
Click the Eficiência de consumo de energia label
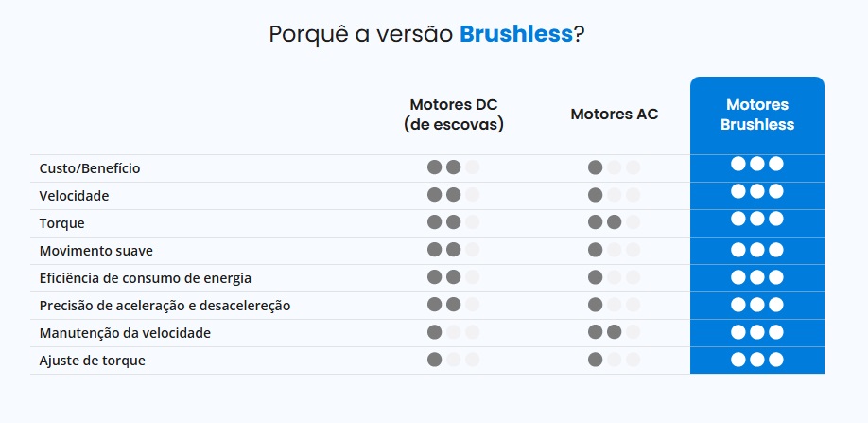145,278
